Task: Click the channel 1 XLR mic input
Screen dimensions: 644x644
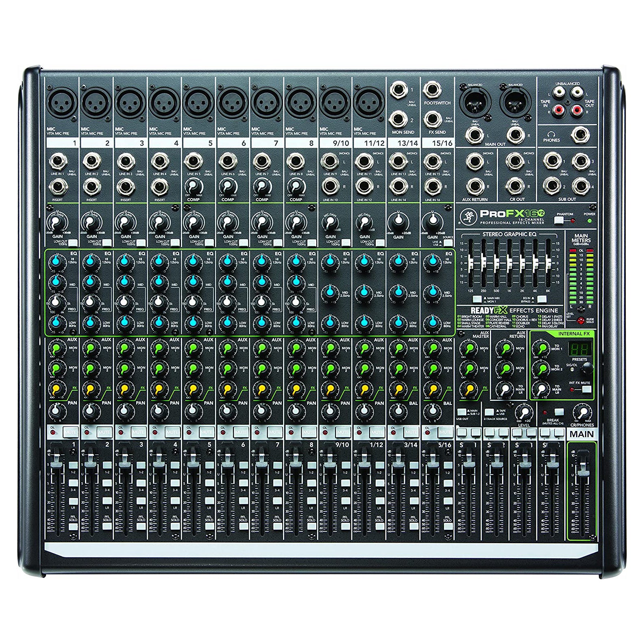Action: pyautogui.click(x=63, y=102)
